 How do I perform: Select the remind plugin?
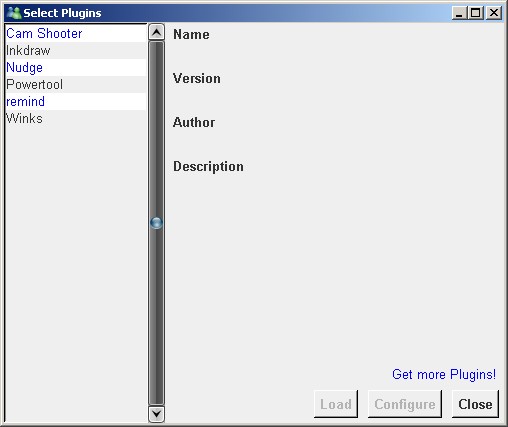coord(76,101)
